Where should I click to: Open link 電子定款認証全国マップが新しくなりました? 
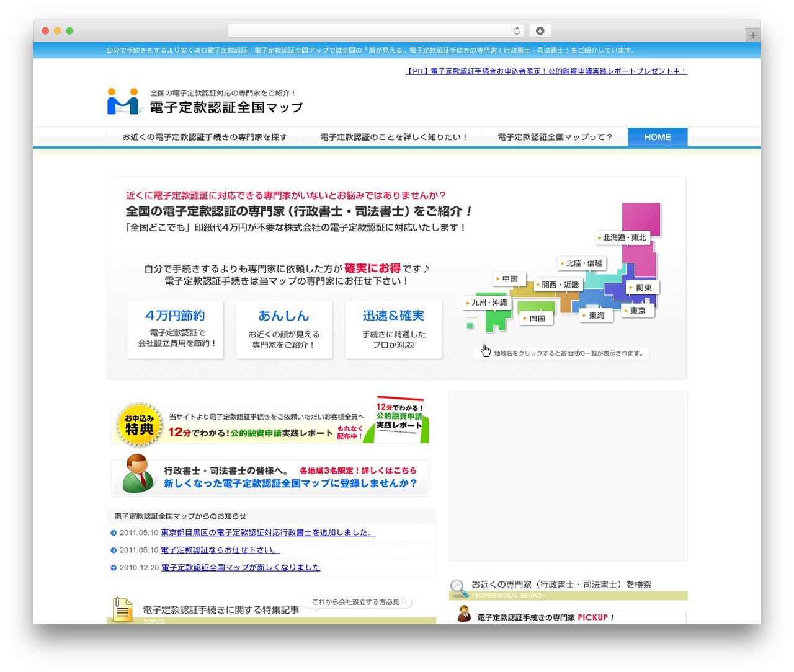pos(241,567)
